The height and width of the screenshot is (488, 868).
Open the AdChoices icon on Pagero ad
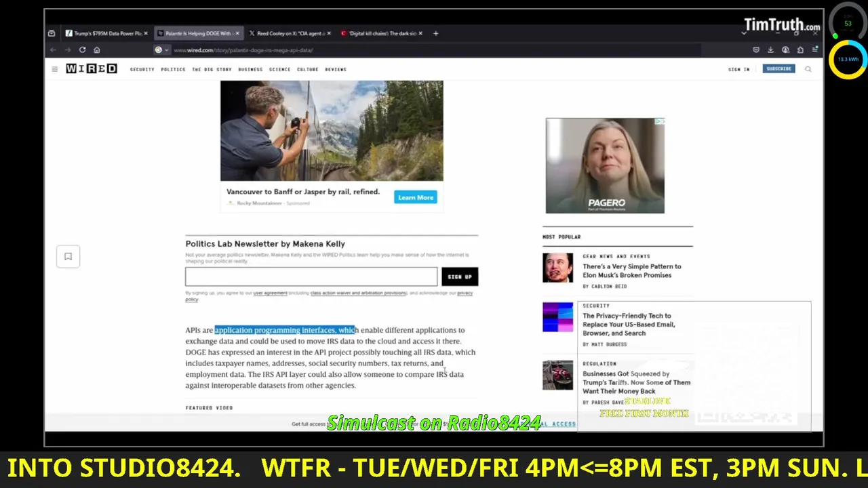(660, 121)
